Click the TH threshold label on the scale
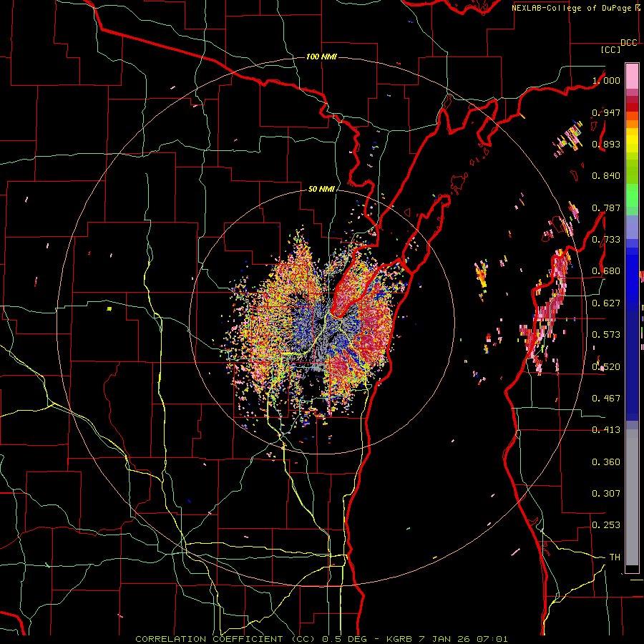 pyautogui.click(x=615, y=557)
